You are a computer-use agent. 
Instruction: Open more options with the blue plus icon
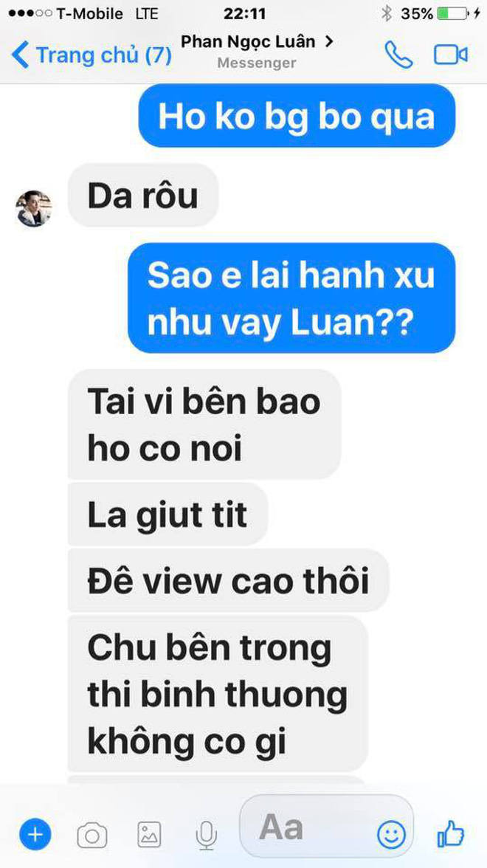coord(35,834)
